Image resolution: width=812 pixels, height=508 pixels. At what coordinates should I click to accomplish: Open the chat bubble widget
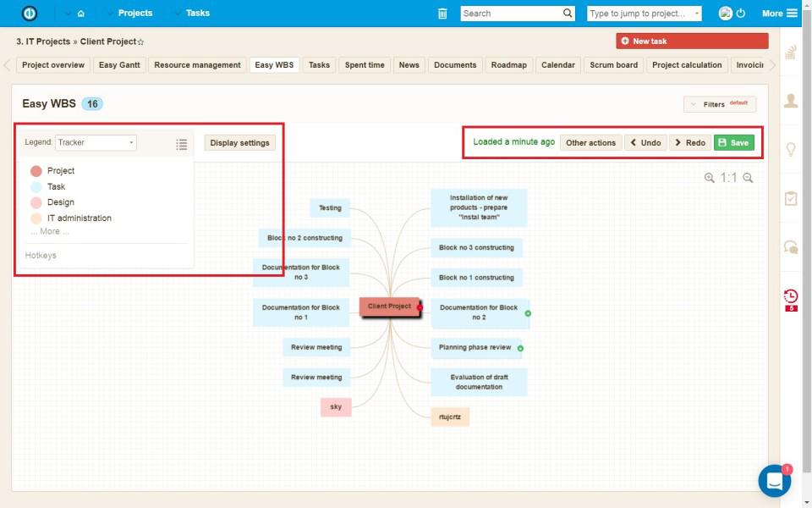[x=774, y=481]
